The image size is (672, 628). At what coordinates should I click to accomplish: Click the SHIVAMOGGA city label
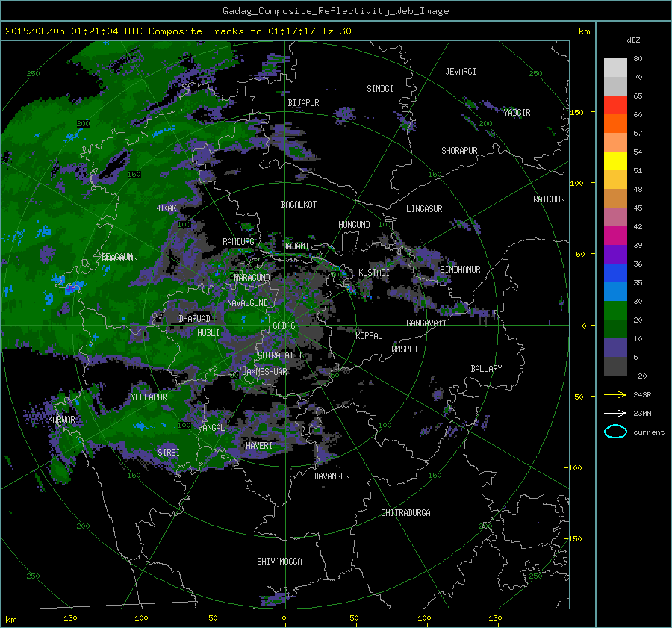point(279,562)
